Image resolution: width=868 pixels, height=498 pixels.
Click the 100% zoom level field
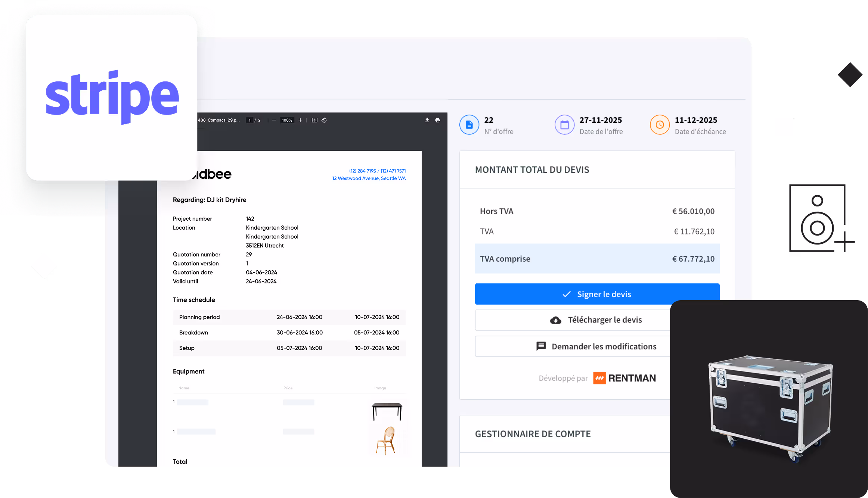click(287, 120)
